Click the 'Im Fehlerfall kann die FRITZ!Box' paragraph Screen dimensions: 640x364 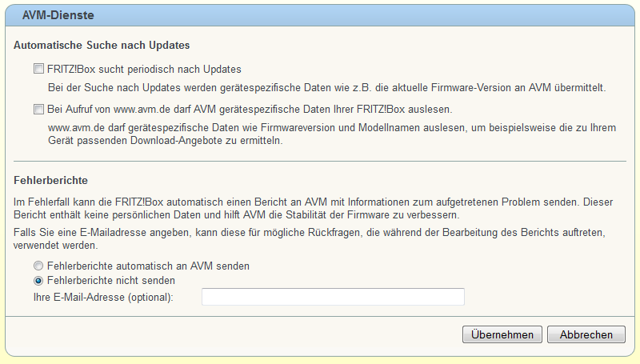tap(313, 209)
